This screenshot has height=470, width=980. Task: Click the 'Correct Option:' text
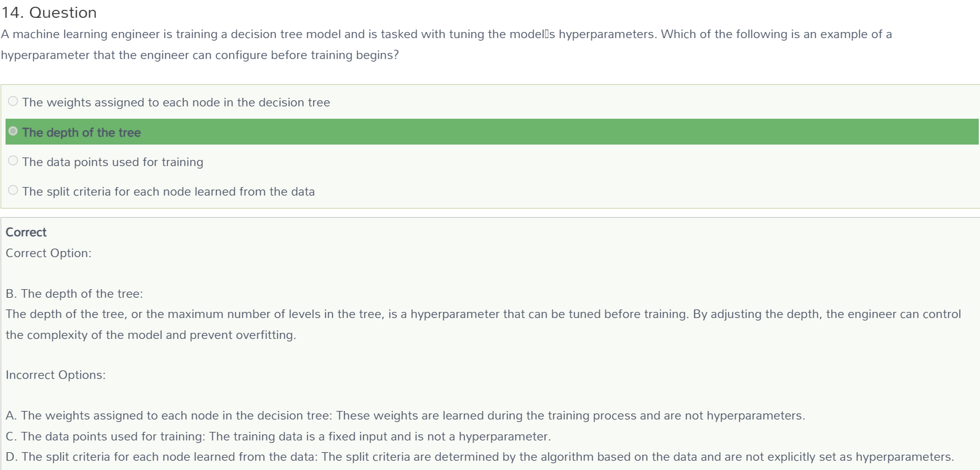click(49, 253)
